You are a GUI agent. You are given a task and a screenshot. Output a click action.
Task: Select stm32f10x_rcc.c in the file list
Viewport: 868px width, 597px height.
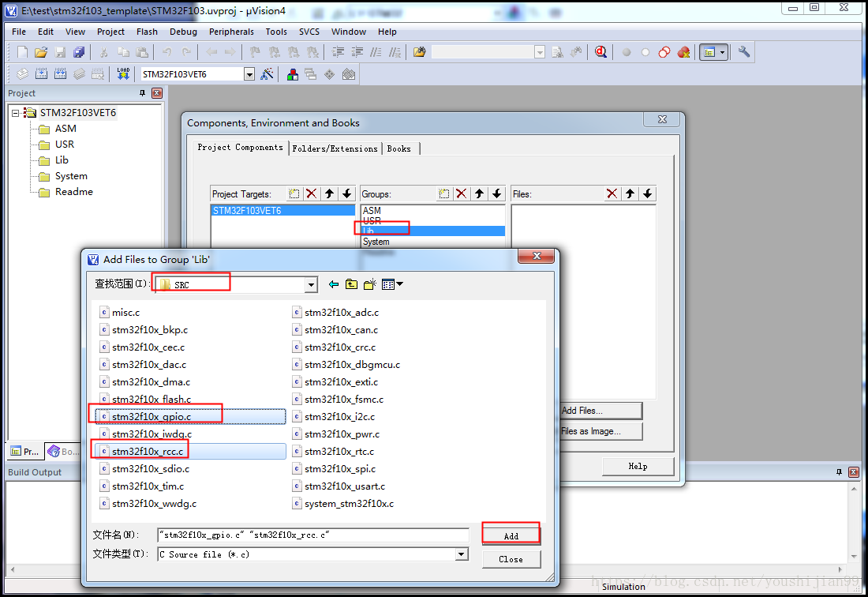point(190,452)
